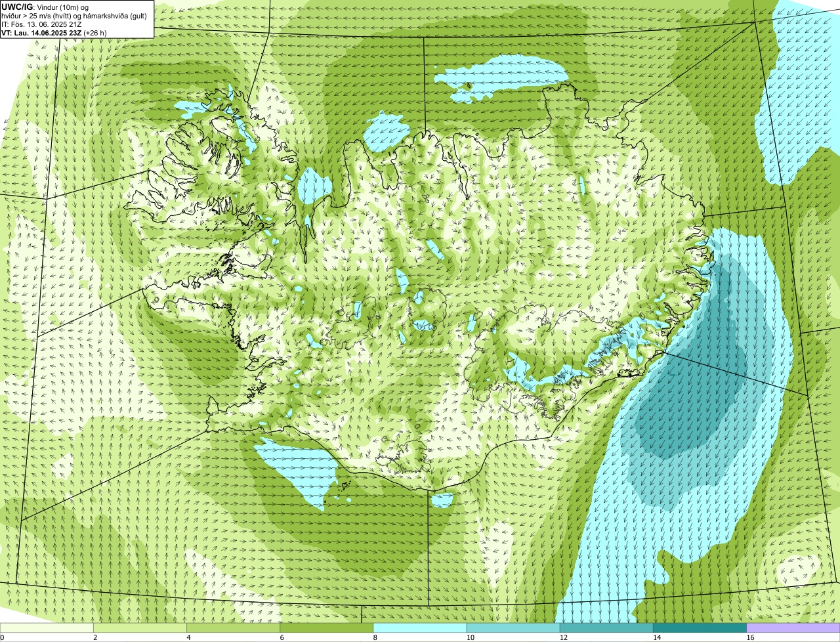Click the 'UWC/IG: Vindur (10m) og' title line
840x642 pixels.
[45, 7]
